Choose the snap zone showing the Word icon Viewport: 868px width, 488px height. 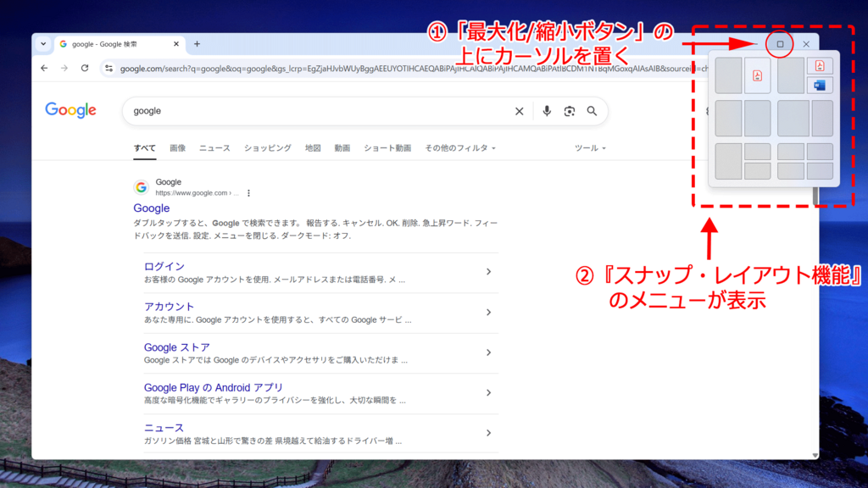coord(820,86)
